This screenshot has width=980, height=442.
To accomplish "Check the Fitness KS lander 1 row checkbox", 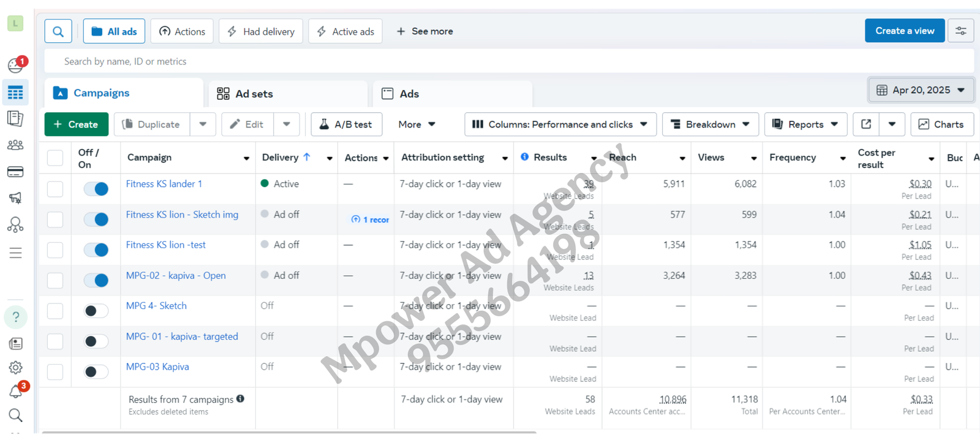I will click(x=55, y=189).
